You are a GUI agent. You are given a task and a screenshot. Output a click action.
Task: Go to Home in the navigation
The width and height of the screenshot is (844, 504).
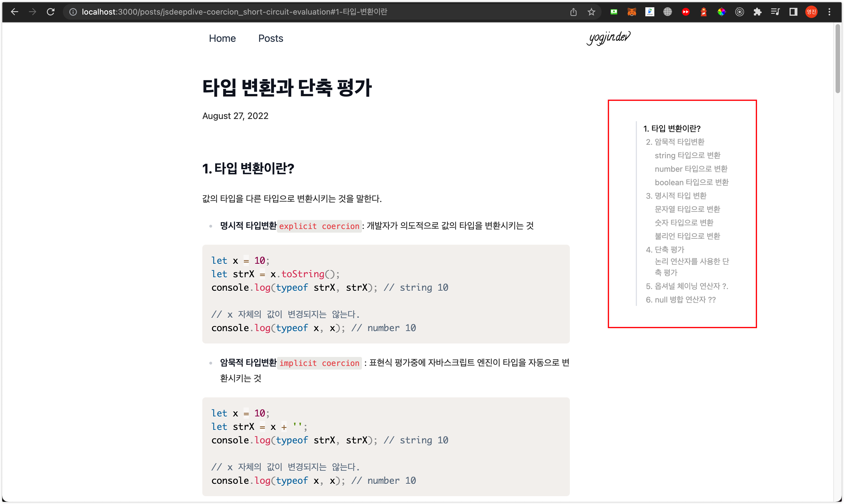click(x=222, y=38)
